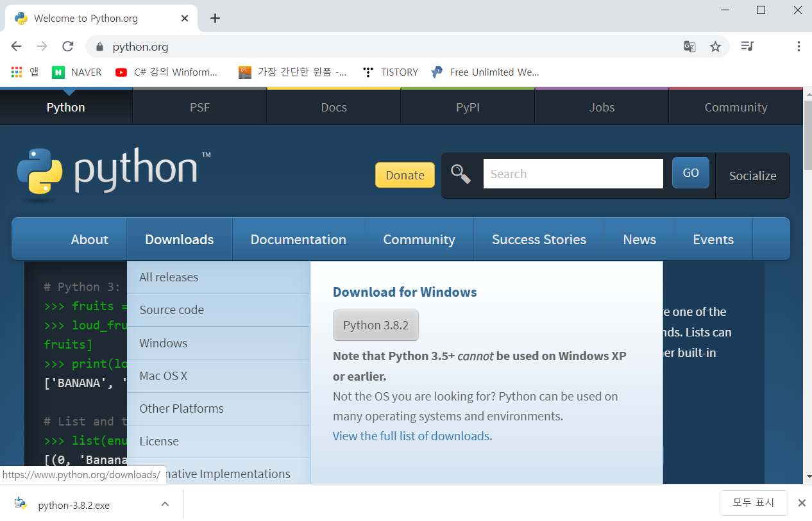Choose License in Downloads submenu
The image size is (812, 521).
point(218,441)
